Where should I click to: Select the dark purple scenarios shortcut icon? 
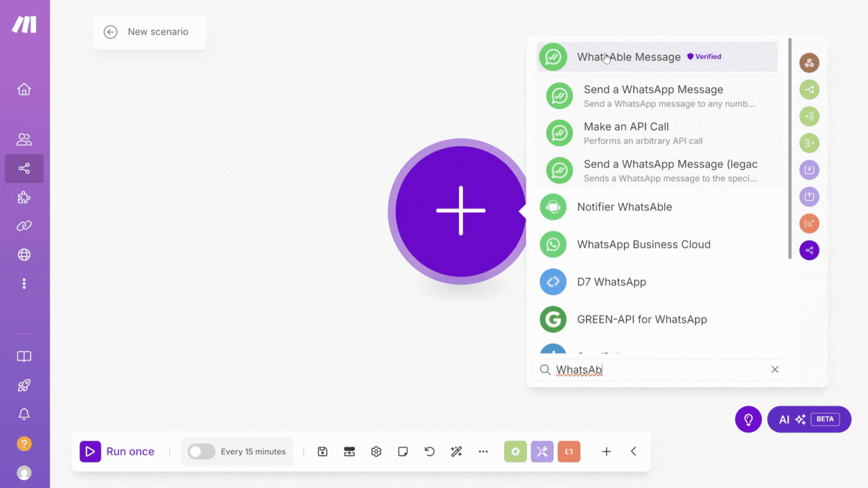click(x=809, y=250)
